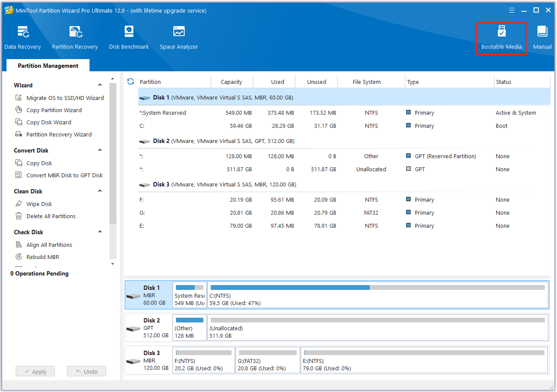The width and height of the screenshot is (557, 392).
Task: Collapse the Wizard section
Action: pyautogui.click(x=100, y=85)
